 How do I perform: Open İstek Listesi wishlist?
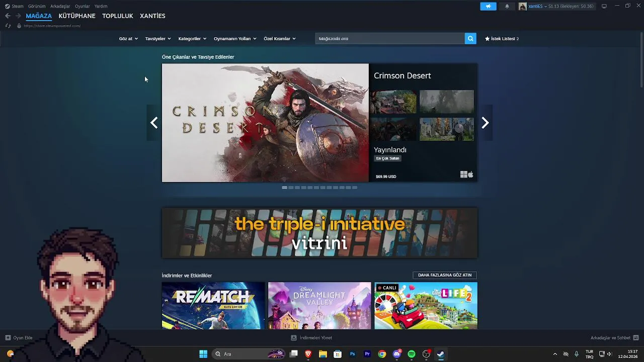point(502,39)
